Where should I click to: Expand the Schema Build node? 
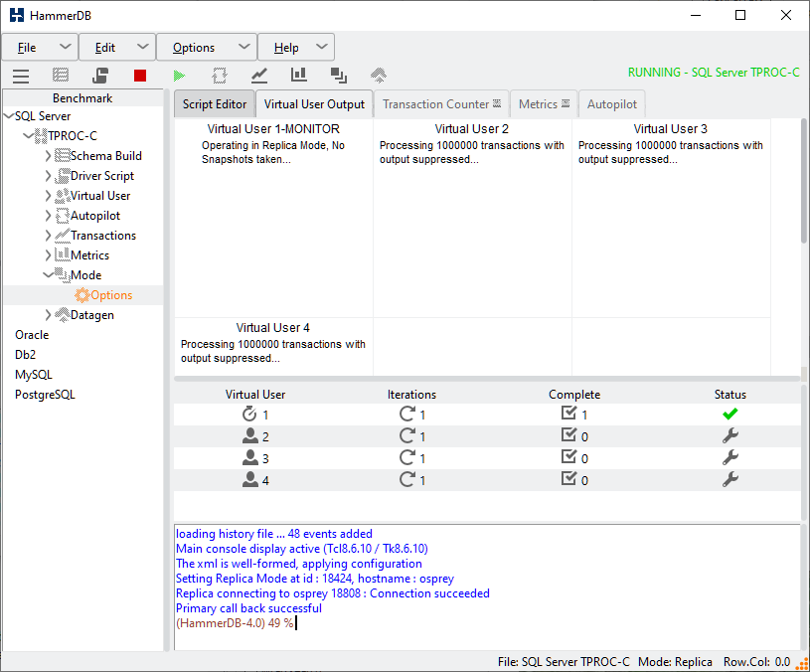click(x=48, y=155)
